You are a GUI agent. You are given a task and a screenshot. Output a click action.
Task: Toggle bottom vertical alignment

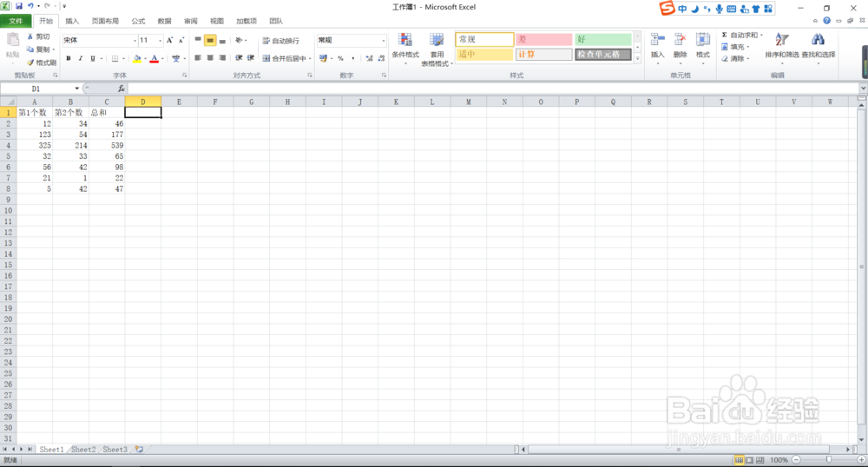point(222,41)
